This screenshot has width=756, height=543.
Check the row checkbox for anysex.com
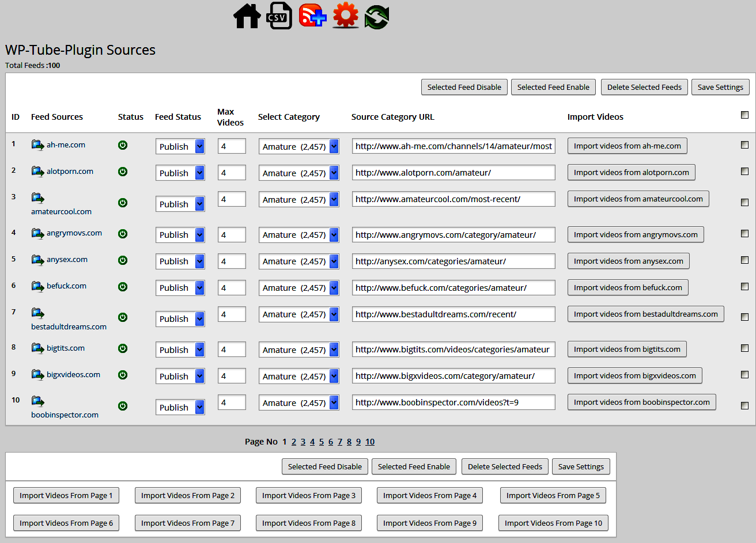744,260
